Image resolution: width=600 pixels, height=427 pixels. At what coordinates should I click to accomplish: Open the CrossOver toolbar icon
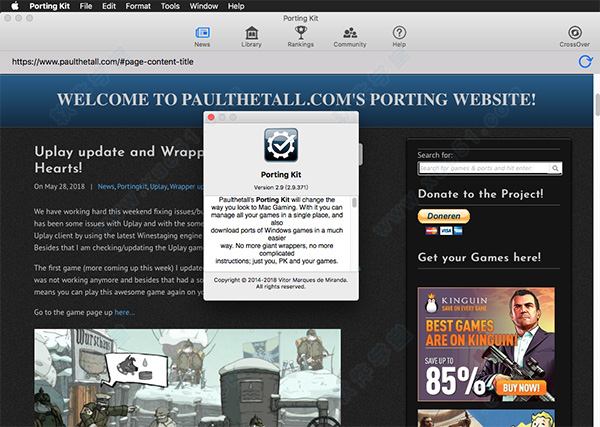tap(574, 37)
